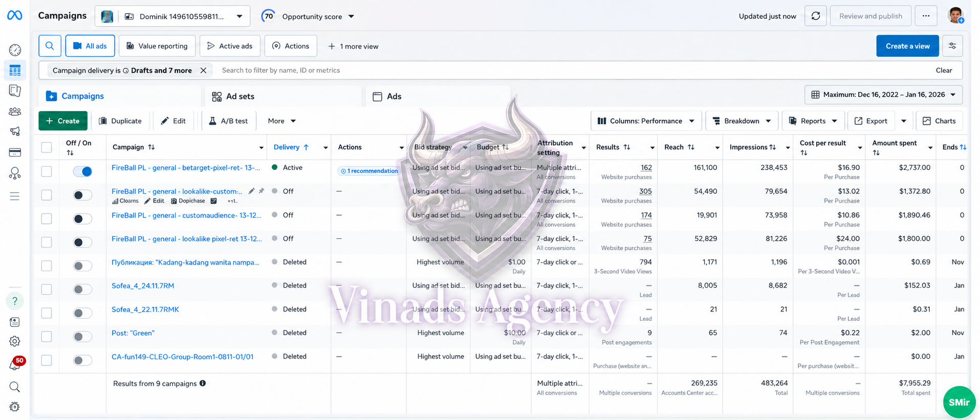Image resolution: width=980 pixels, height=420 pixels.
Task: Select the Active ads view
Action: click(230, 46)
